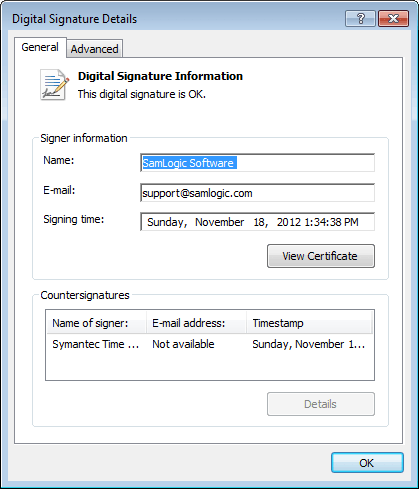Select the Symantec Time countersignature row
Viewport: 419px width, 489px height.
(210, 344)
